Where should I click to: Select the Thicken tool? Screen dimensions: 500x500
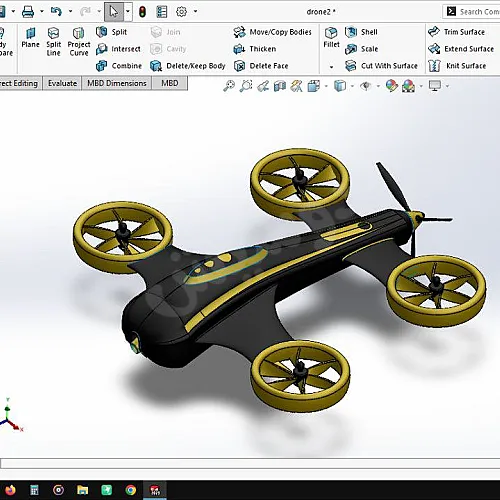pos(255,49)
